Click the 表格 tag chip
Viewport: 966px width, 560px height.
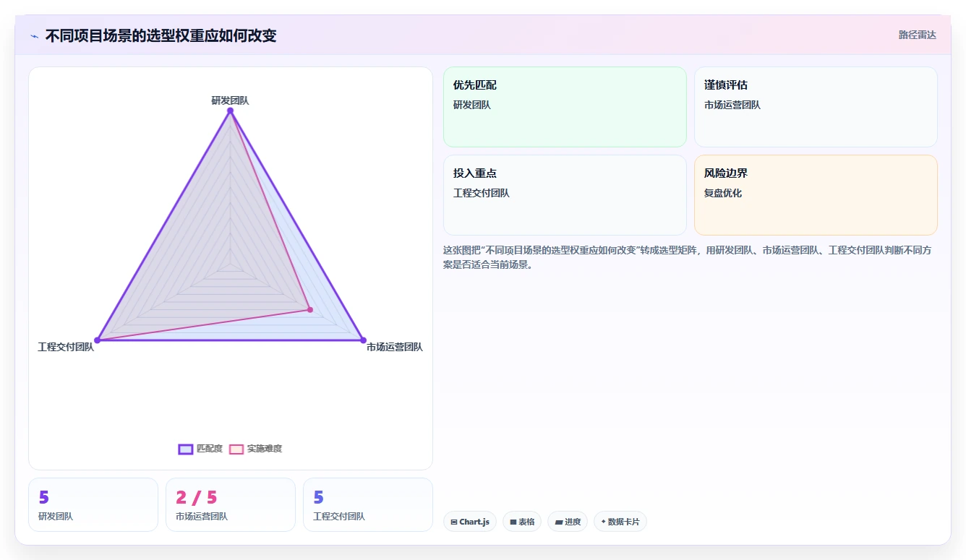click(x=522, y=522)
